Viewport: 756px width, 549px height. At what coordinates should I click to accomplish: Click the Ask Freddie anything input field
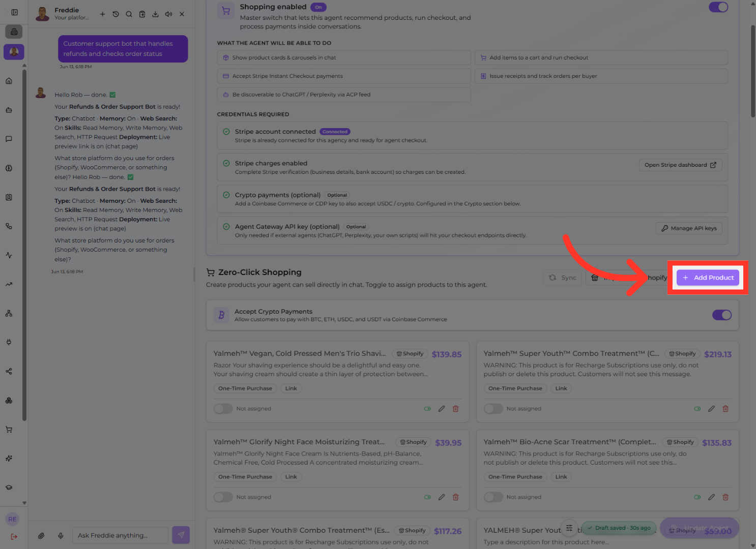tap(120, 535)
